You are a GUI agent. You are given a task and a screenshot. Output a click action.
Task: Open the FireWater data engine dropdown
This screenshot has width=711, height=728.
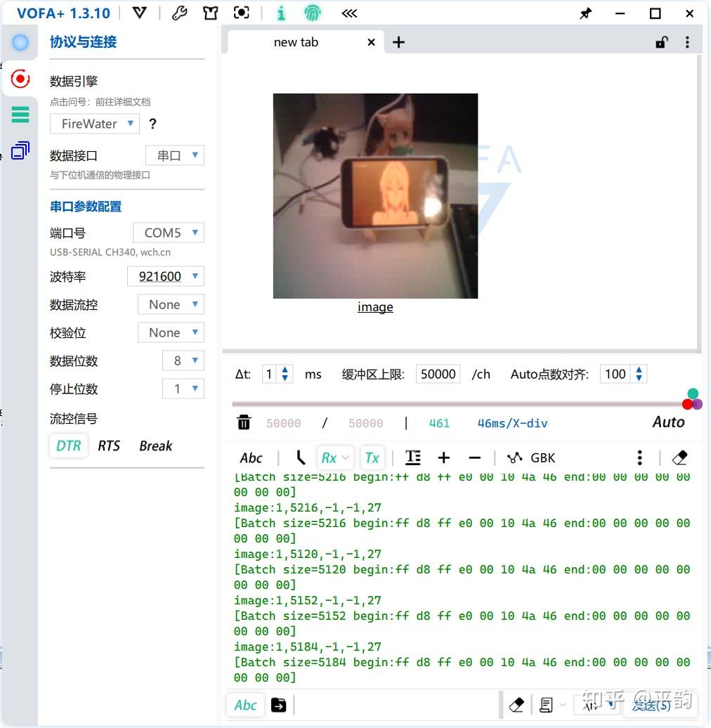[95, 124]
